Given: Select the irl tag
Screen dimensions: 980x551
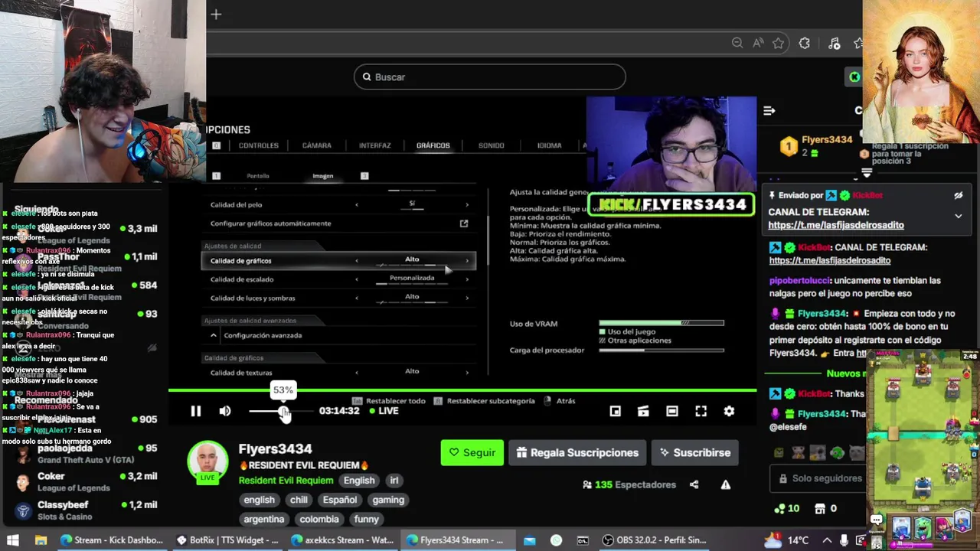Looking at the screenshot, I should (394, 480).
